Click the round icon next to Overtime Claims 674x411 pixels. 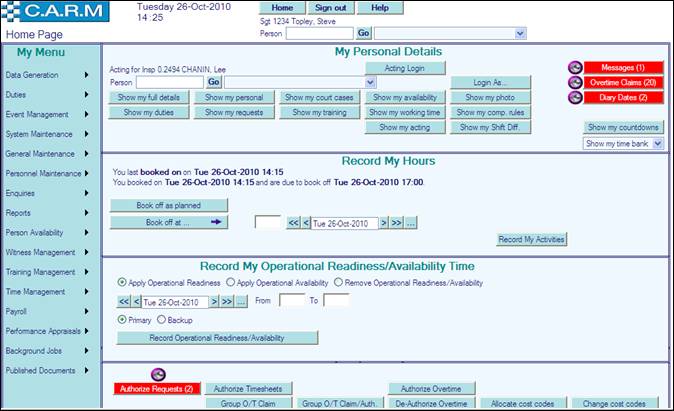[x=575, y=82]
